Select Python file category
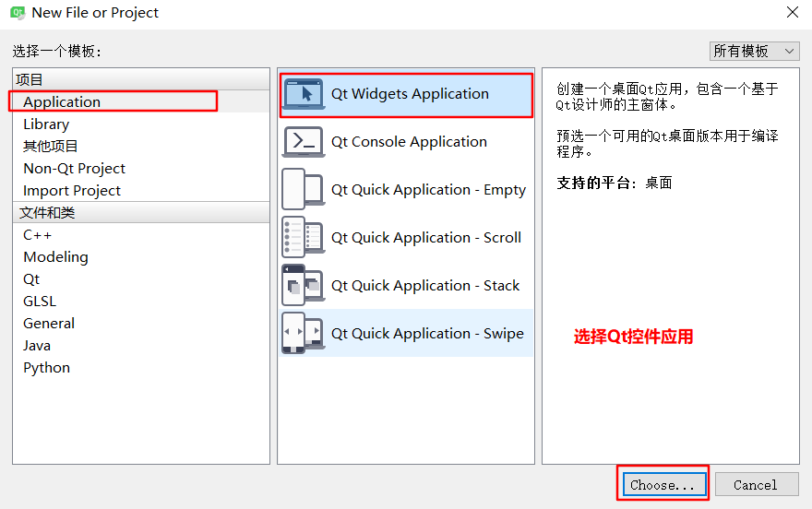 (x=141, y=368)
